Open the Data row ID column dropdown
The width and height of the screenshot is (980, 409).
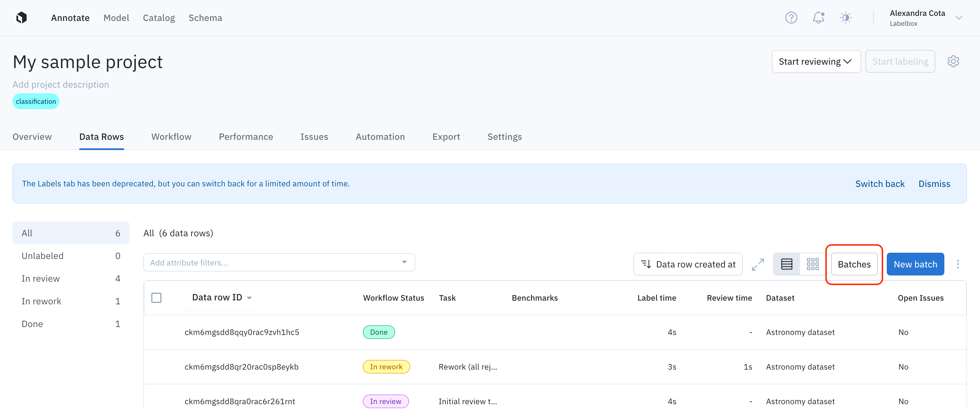coord(249,298)
